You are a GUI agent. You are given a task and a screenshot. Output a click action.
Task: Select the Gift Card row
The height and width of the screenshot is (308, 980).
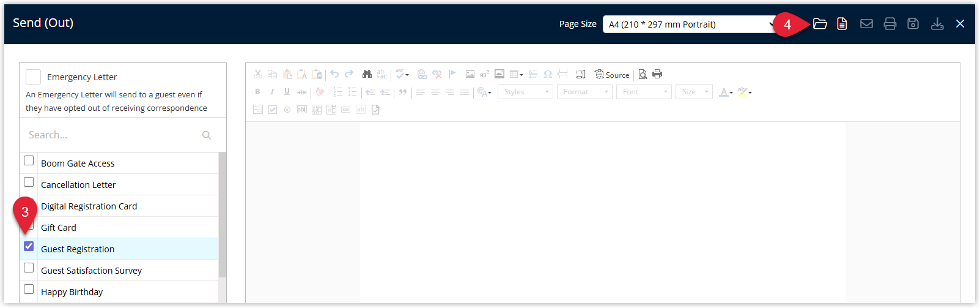[119, 227]
